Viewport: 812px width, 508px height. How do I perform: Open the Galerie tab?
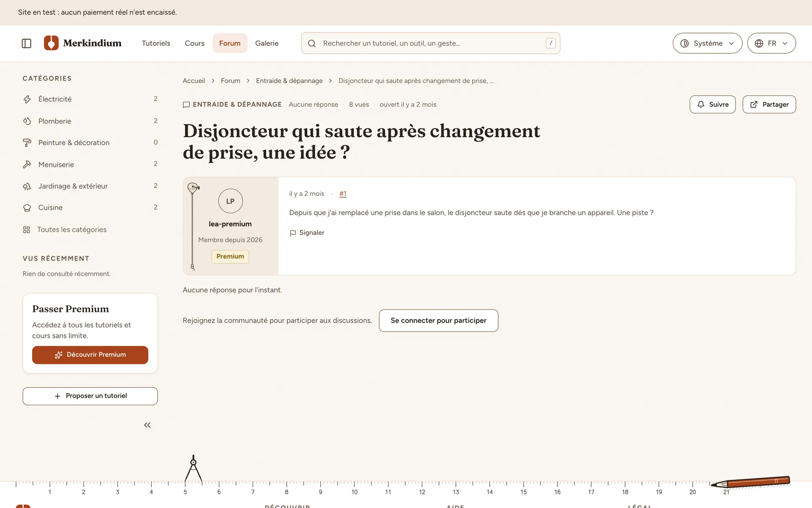(267, 43)
